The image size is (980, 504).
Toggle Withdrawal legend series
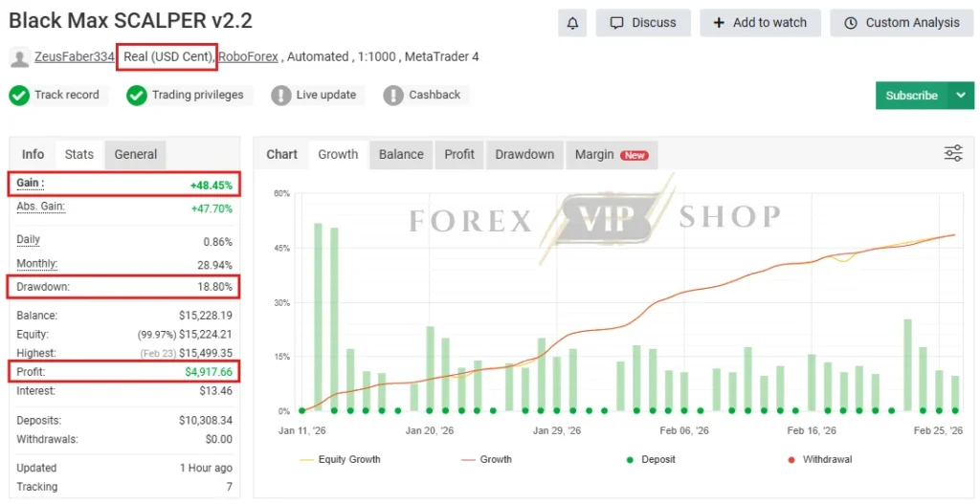point(819,460)
